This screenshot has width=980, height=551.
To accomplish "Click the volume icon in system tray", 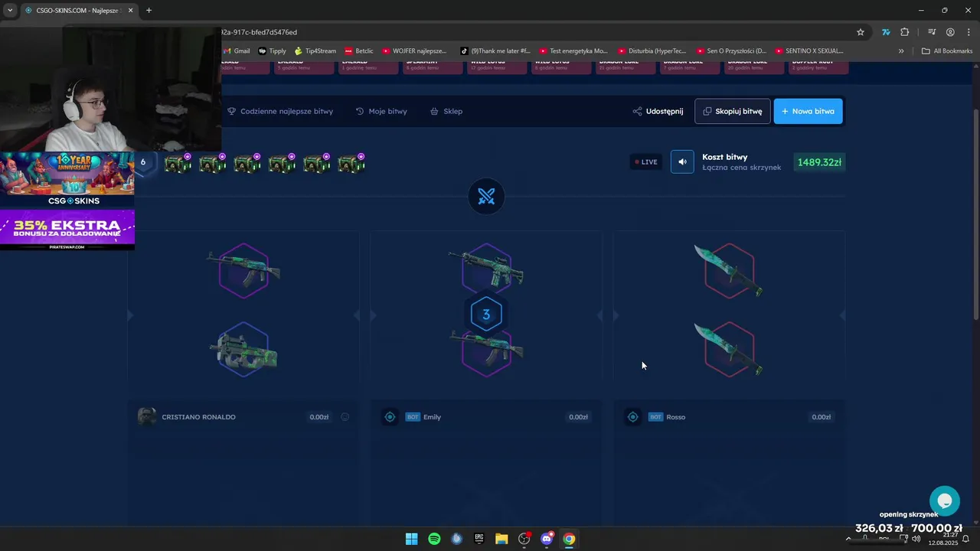I will (916, 539).
